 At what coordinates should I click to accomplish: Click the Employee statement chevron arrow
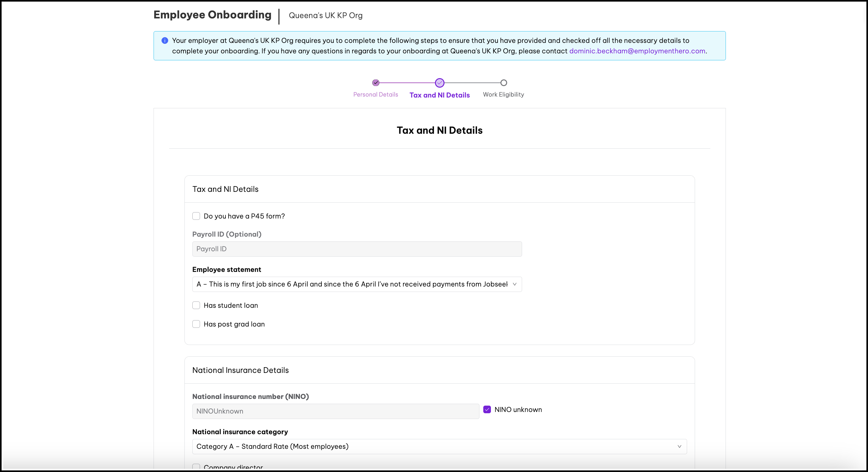[x=514, y=285]
